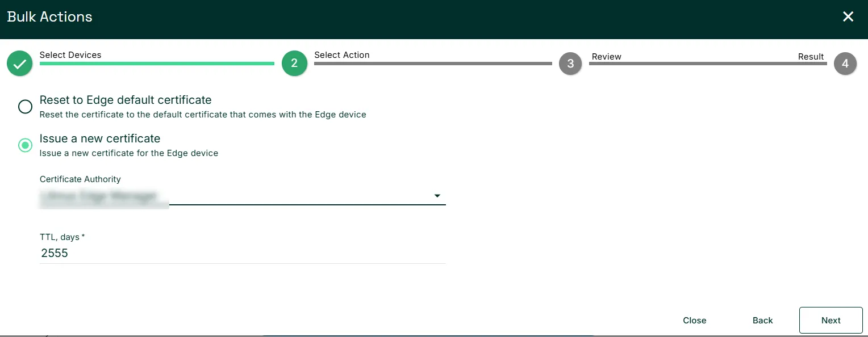Screen dimensions: 868x337
Task: Select Reset to Edge default certificate radio
Action: click(26, 107)
